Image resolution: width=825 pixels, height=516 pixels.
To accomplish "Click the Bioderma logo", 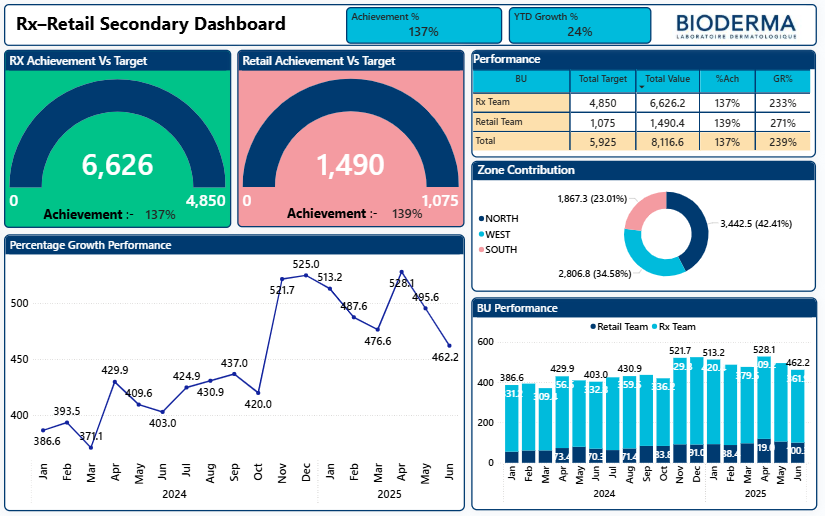I will click(x=735, y=25).
